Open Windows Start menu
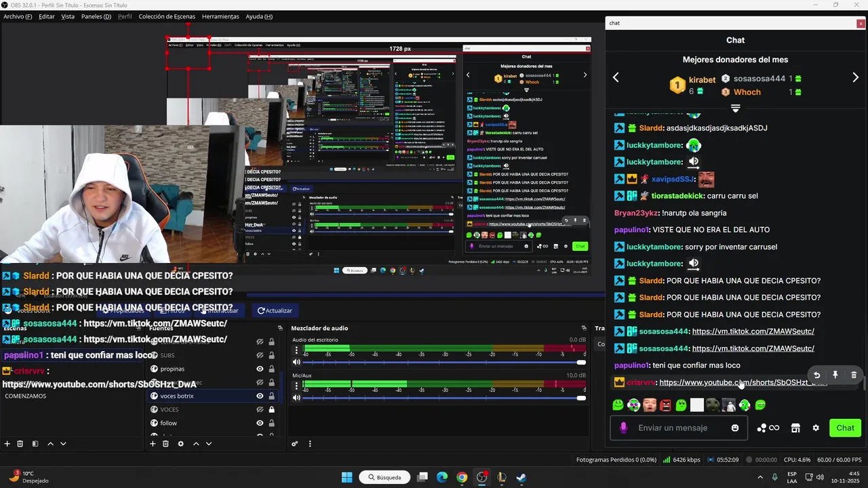 [x=347, y=477]
